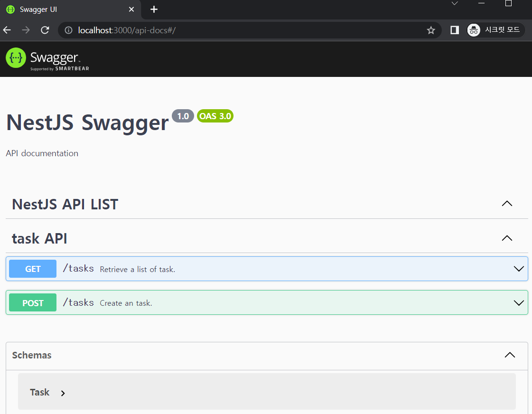Screen dimensions: 532x414
Task: Reload the page with the refresh icon
Action: point(45,30)
